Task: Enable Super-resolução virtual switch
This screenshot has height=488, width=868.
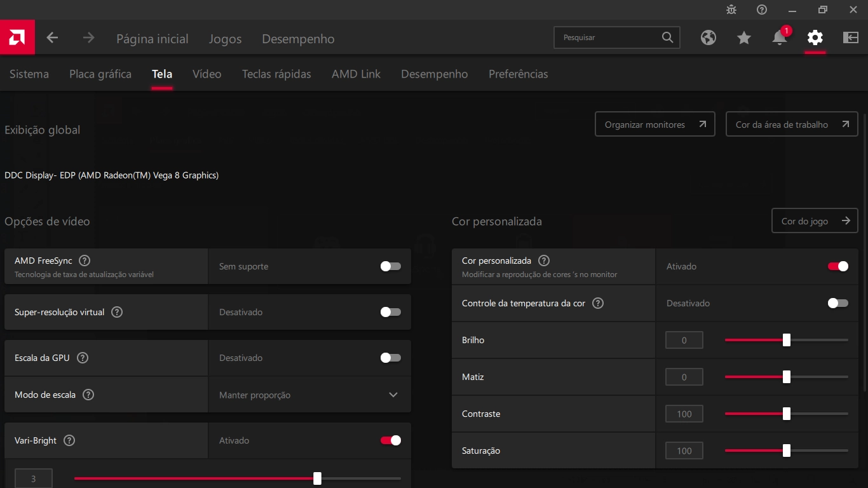Action: coord(391,312)
